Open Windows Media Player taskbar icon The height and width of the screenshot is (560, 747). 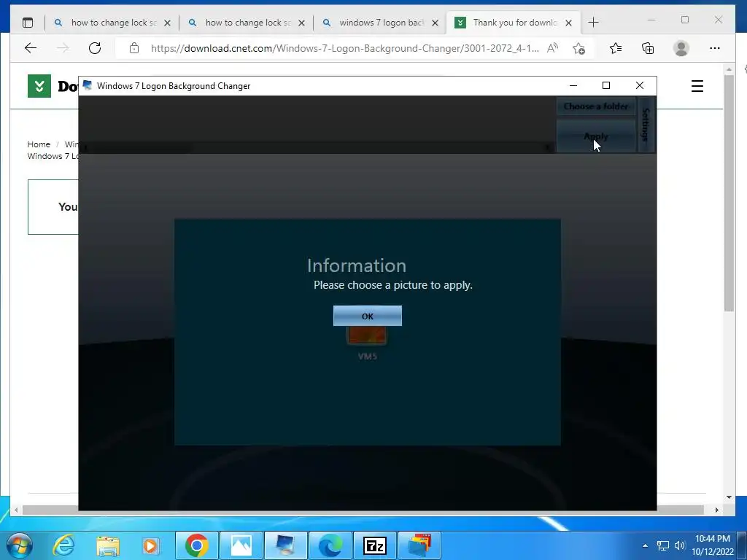(x=151, y=545)
